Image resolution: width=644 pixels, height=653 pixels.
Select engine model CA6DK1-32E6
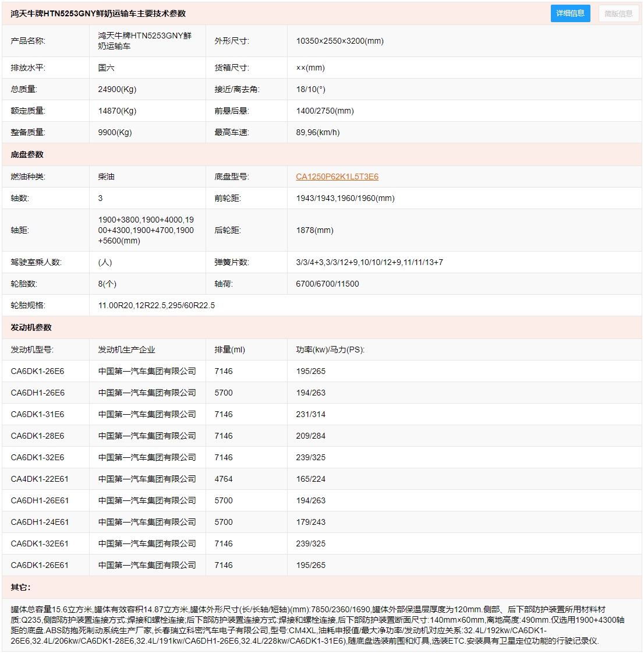click(37, 457)
